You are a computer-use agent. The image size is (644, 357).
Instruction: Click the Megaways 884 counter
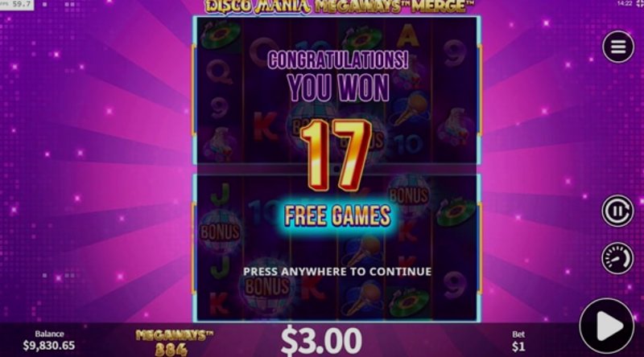coord(174,343)
